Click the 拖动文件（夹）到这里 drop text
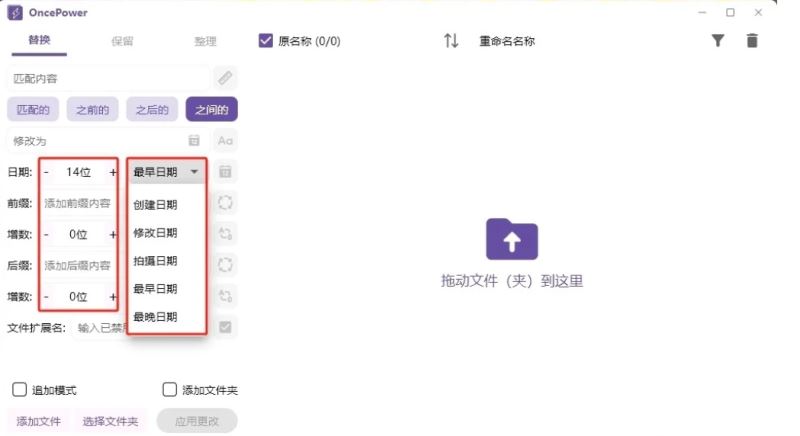800x436 pixels. pyautogui.click(x=512, y=281)
